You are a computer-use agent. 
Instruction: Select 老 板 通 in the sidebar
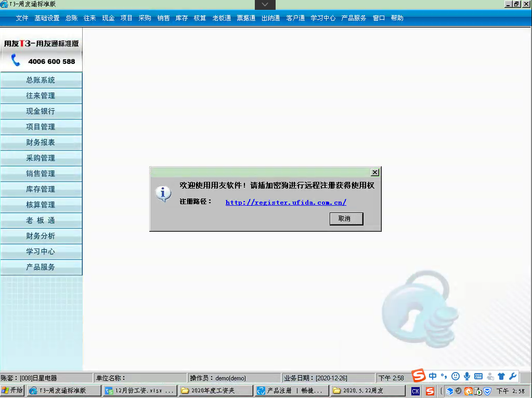(41, 220)
